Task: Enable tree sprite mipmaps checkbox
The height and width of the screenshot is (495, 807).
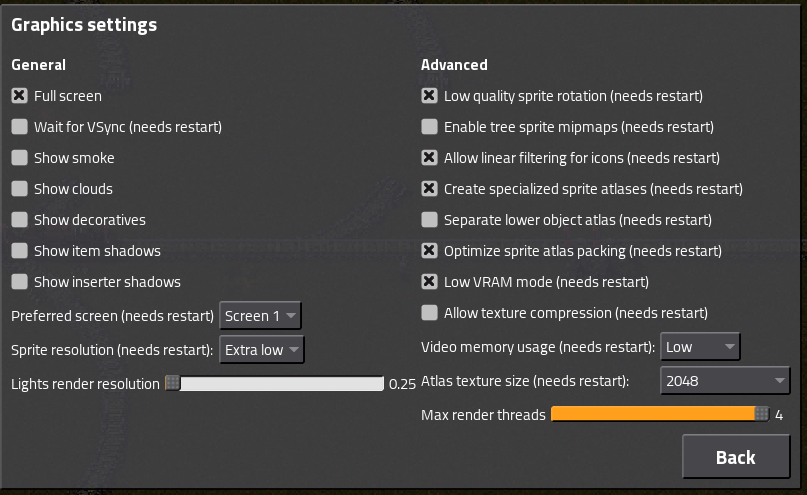Action: (x=429, y=127)
